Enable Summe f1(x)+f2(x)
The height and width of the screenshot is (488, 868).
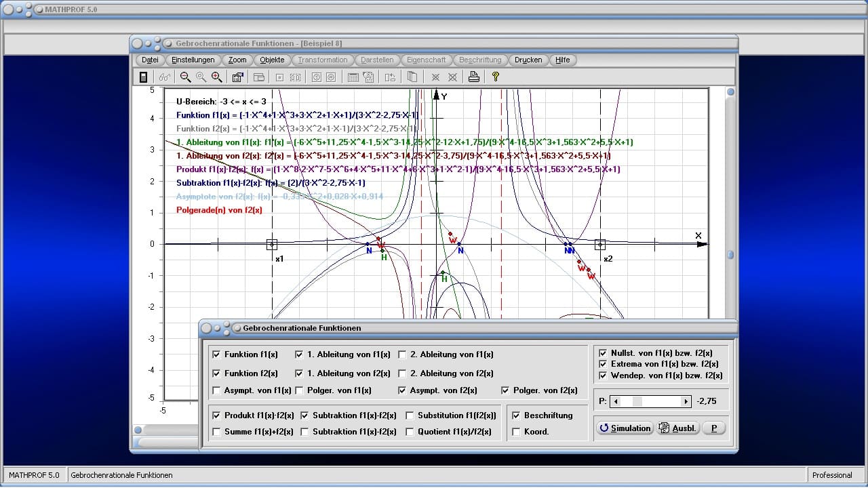tap(216, 432)
